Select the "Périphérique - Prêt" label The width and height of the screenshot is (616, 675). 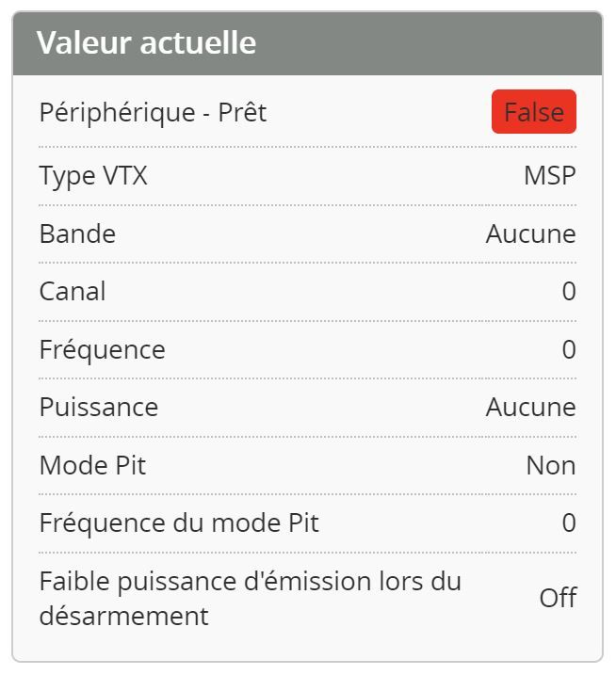click(153, 113)
